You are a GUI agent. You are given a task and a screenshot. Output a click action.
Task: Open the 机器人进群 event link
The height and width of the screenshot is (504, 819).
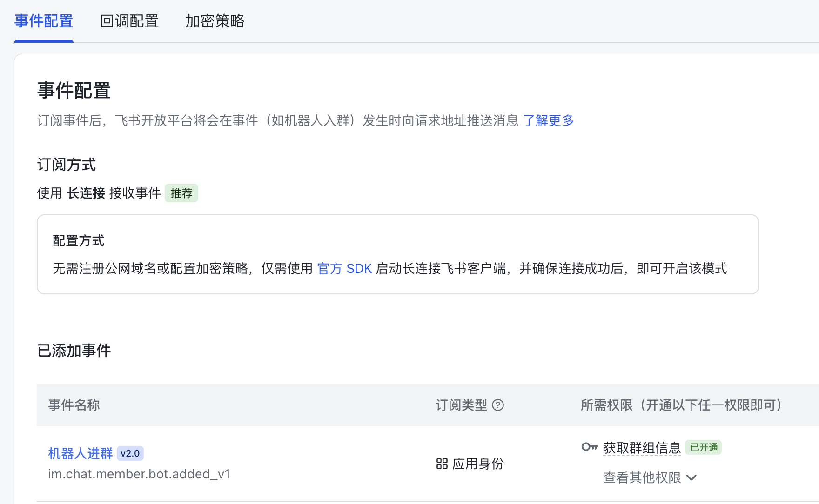tap(81, 453)
